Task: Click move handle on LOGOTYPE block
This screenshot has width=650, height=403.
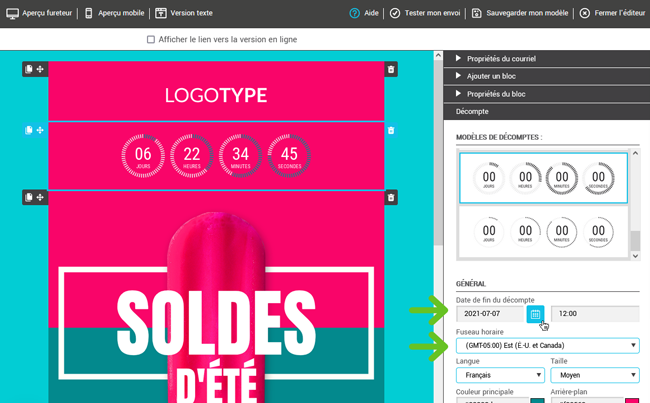Action: (x=40, y=69)
